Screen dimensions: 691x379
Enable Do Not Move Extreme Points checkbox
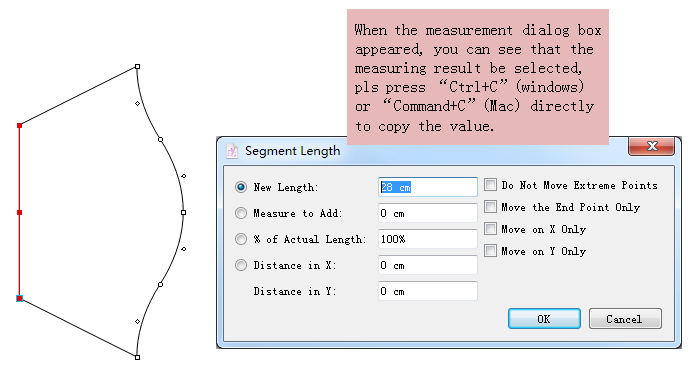[x=490, y=185]
